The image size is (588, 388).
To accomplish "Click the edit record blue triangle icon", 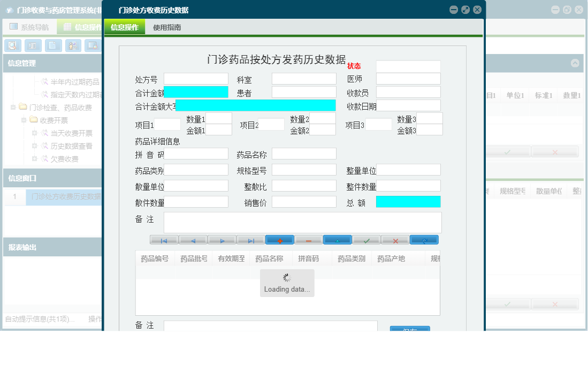I will pyautogui.click(x=338, y=240).
